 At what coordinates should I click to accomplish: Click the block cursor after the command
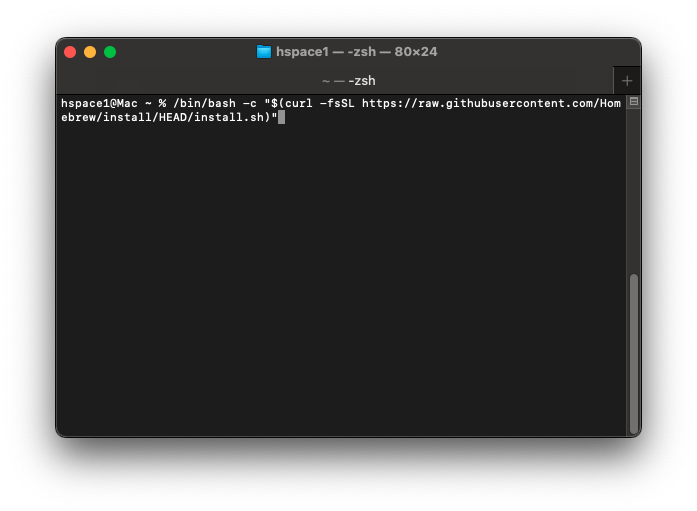click(x=282, y=117)
